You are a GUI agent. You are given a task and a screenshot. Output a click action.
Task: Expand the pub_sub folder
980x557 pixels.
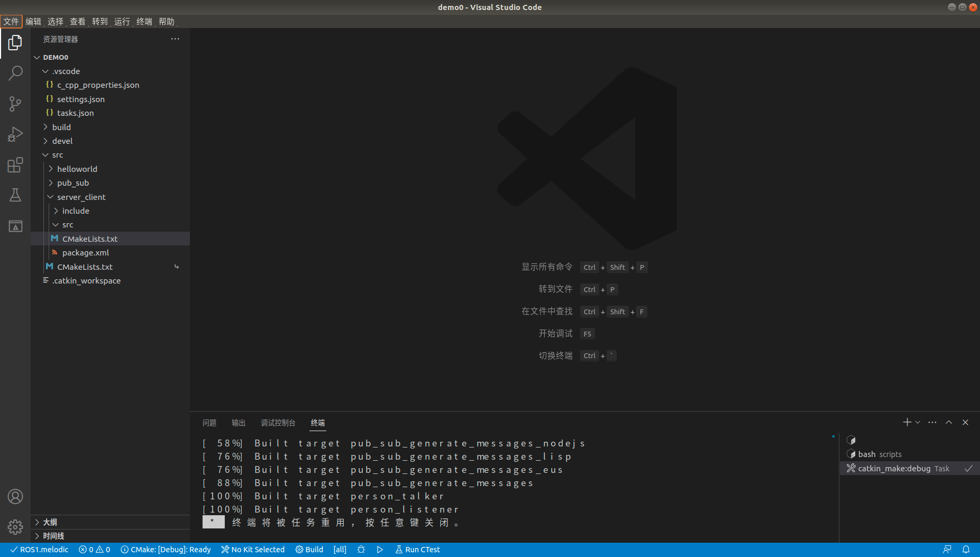tap(110, 182)
